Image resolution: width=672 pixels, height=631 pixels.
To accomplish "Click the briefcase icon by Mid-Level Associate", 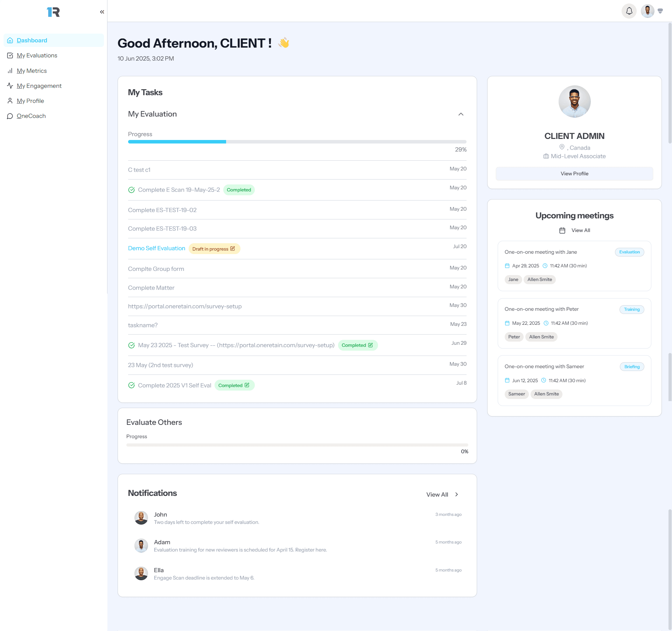I will pyautogui.click(x=546, y=156).
